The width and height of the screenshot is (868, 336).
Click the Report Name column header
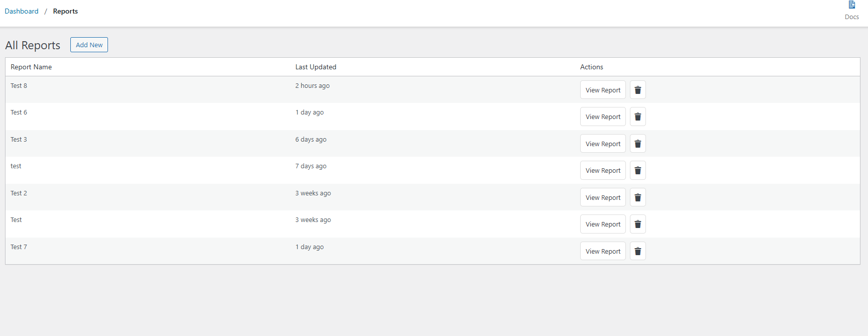tap(31, 67)
